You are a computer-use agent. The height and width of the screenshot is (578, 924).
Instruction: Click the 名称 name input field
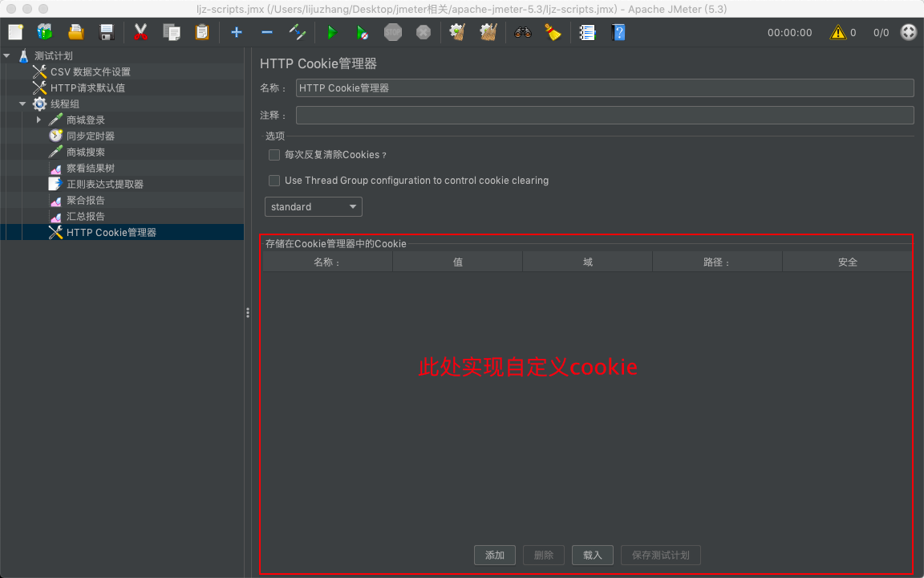point(605,88)
